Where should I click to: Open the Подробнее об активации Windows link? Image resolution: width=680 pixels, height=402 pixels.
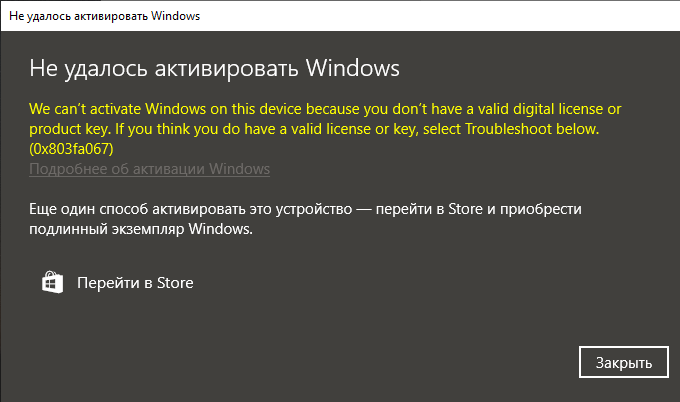pos(150,169)
